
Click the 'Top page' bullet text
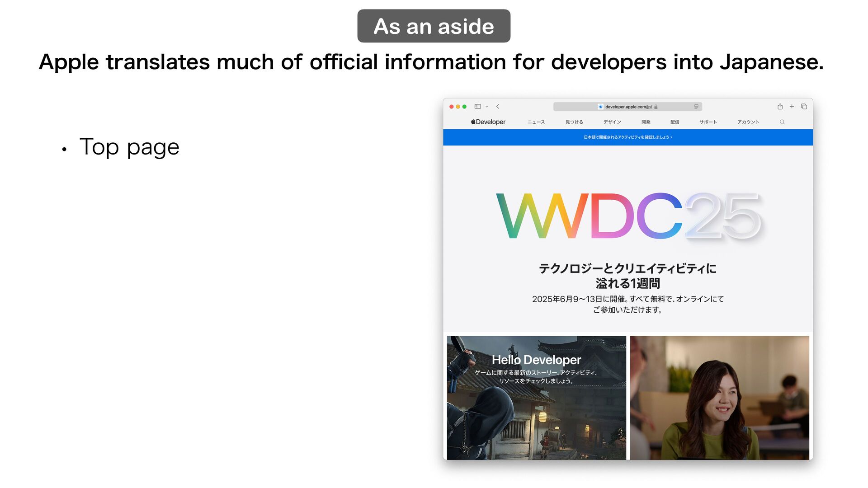(129, 147)
